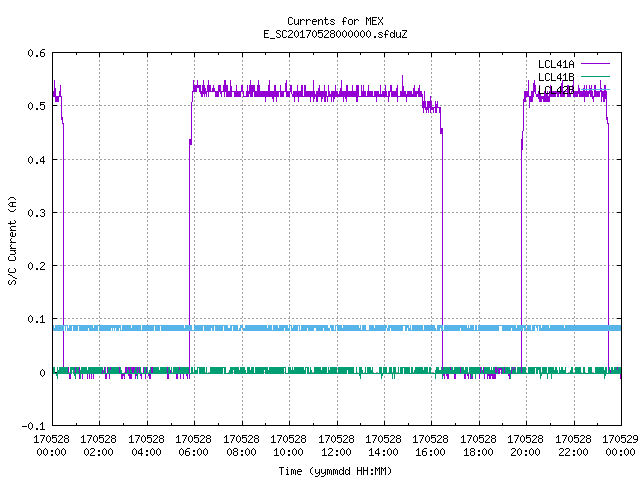Screen dimensions: 640x480
Task: Click the x-axis label "Time (yymmdd HH:MM)"
Action: [x=335, y=471]
